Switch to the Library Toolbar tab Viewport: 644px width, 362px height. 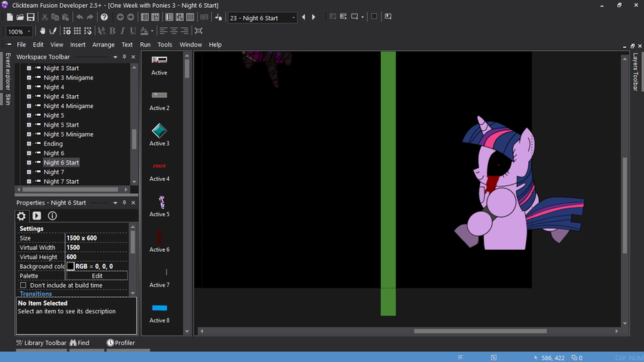click(41, 343)
